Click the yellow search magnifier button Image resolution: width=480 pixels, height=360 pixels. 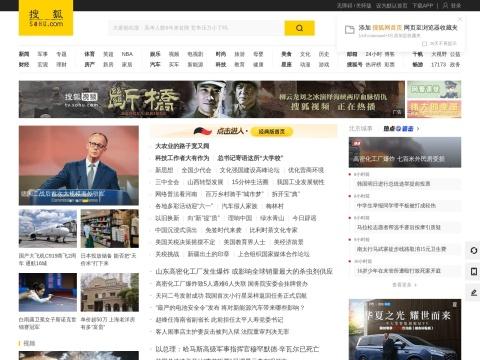tap(299, 28)
